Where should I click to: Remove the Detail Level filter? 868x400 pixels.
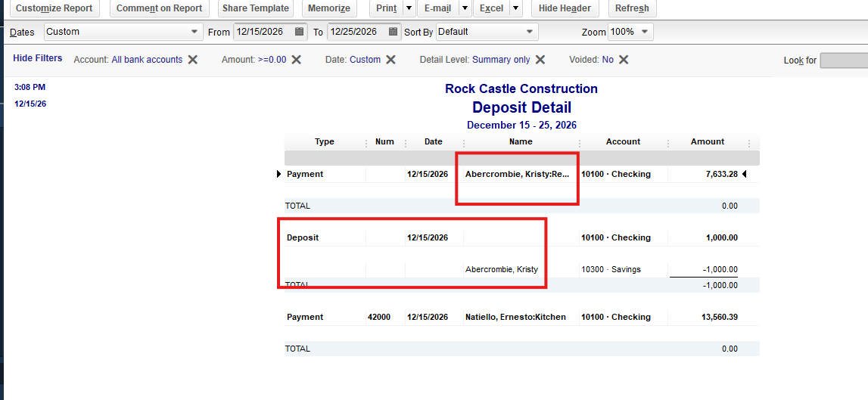tap(540, 60)
